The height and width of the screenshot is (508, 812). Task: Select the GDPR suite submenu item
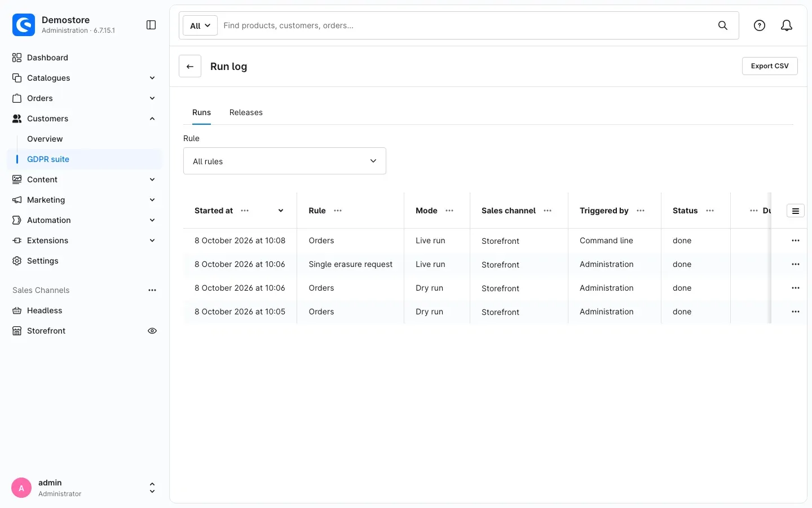click(85, 159)
